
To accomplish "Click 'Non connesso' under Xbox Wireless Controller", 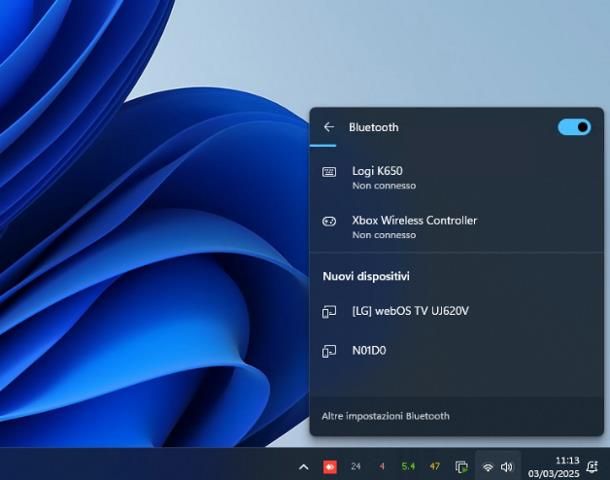I will pyautogui.click(x=384, y=235).
